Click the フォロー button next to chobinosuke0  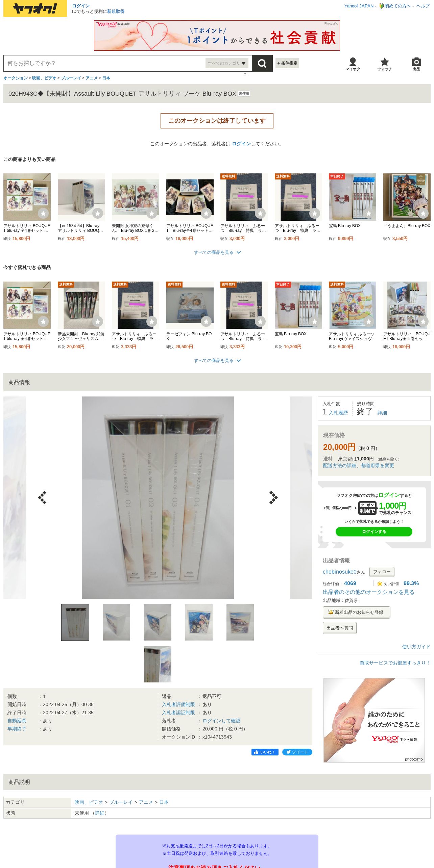pos(382,572)
